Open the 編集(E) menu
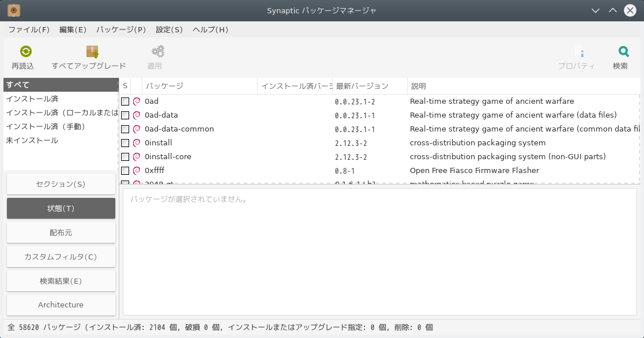This screenshot has width=644, height=338. click(73, 29)
